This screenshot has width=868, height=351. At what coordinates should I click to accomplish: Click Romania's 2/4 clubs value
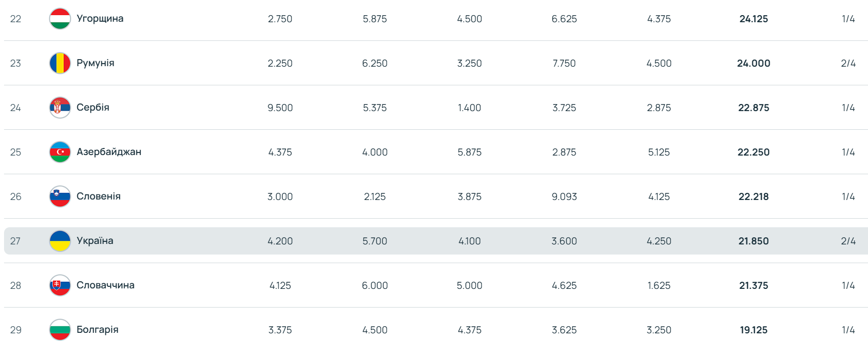coord(848,64)
